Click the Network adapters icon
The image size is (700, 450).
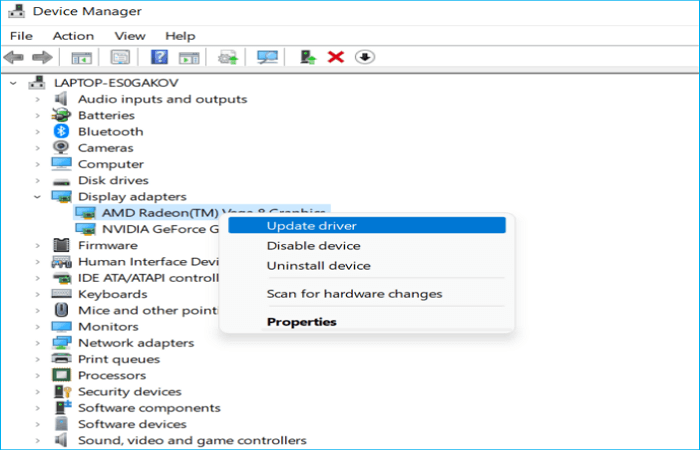click(61, 342)
